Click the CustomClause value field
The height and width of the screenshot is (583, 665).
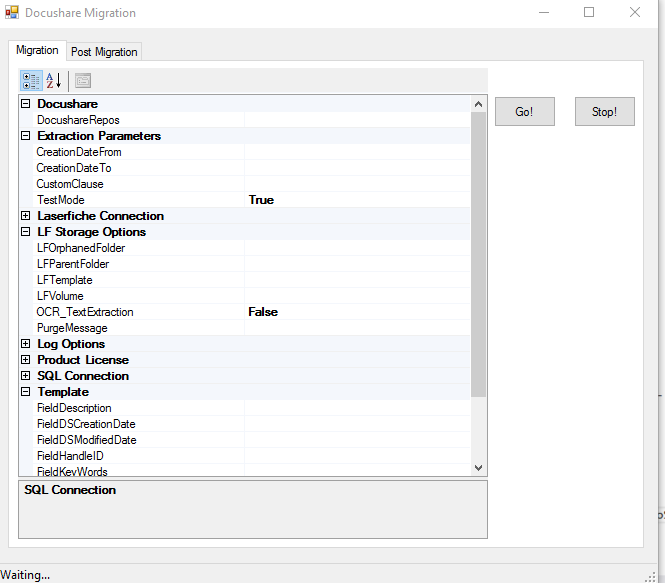coord(357,184)
